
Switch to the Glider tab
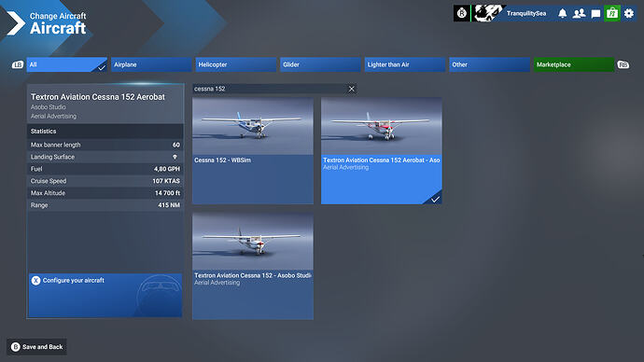320,64
